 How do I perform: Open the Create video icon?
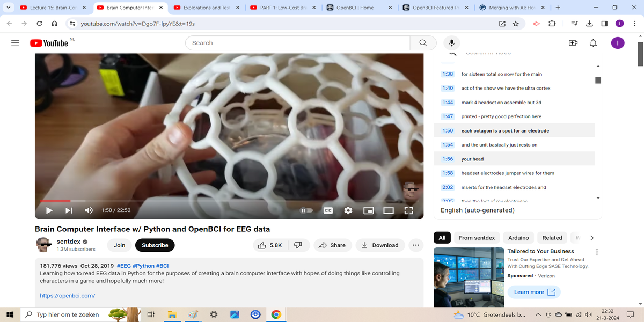[x=573, y=43]
